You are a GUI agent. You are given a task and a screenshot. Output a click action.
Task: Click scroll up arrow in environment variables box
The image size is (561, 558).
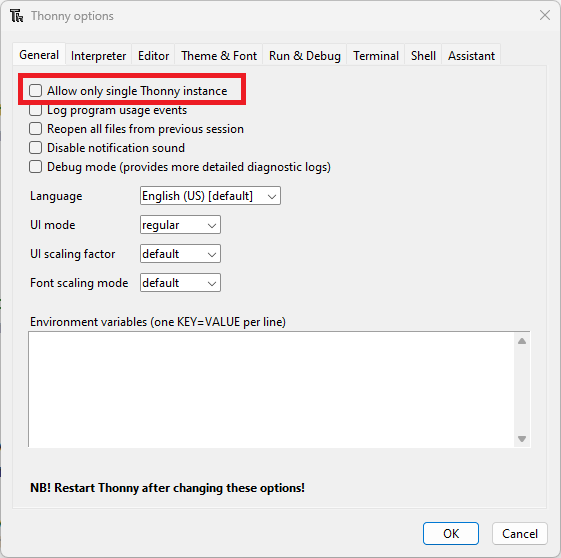point(522,341)
